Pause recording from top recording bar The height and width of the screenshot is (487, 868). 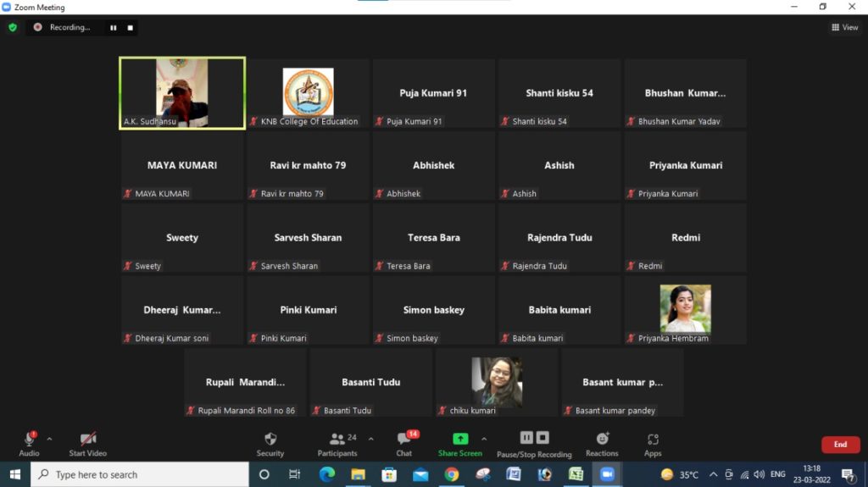pos(114,28)
